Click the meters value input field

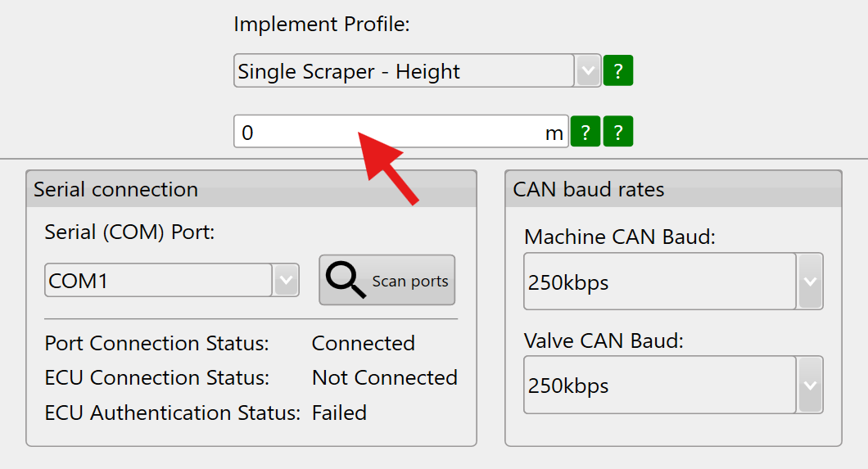[x=400, y=132]
